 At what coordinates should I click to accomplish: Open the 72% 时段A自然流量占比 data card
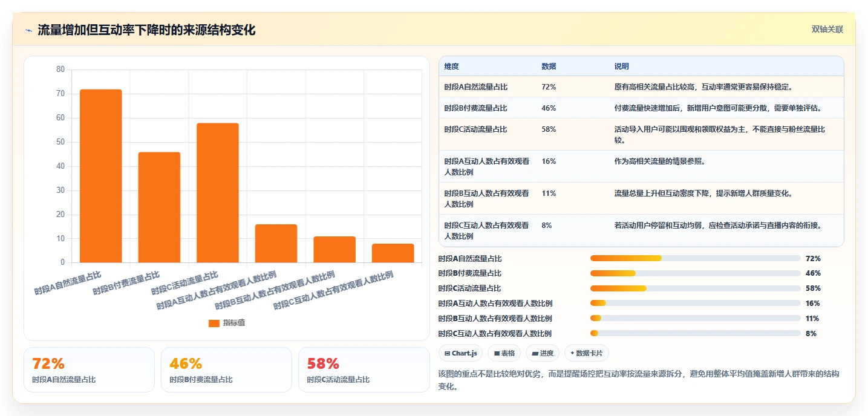pyautogui.click(x=89, y=369)
